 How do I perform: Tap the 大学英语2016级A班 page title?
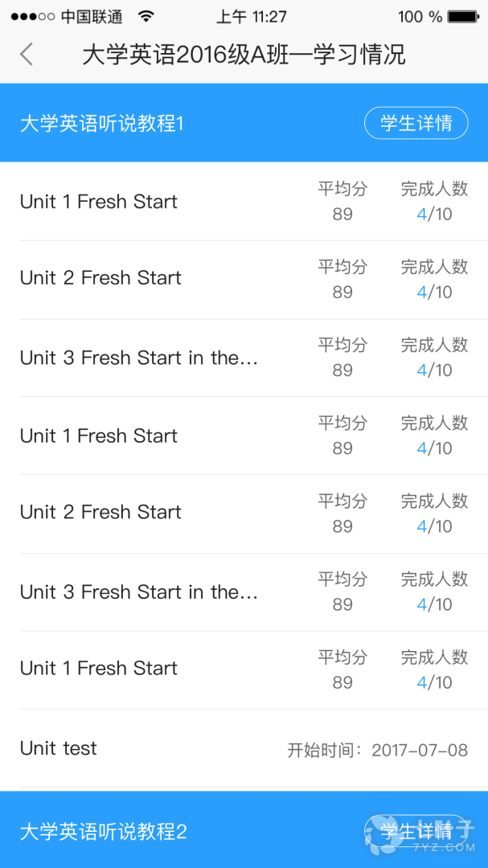244,55
